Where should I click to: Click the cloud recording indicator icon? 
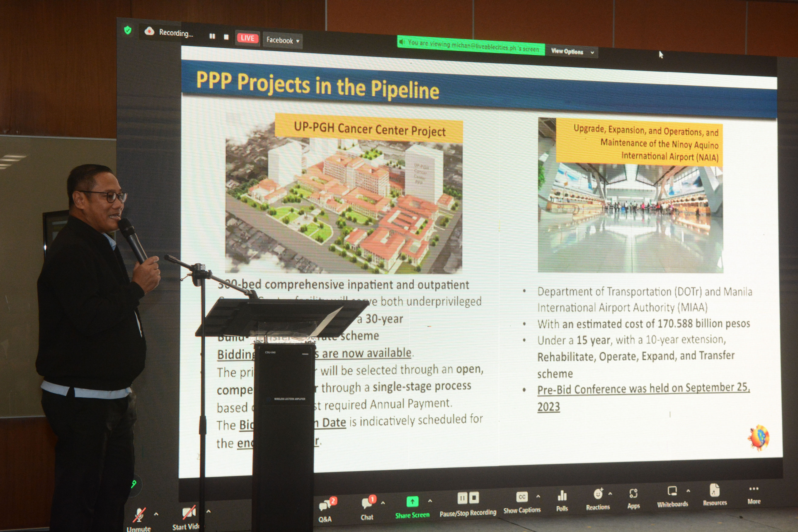(x=149, y=31)
